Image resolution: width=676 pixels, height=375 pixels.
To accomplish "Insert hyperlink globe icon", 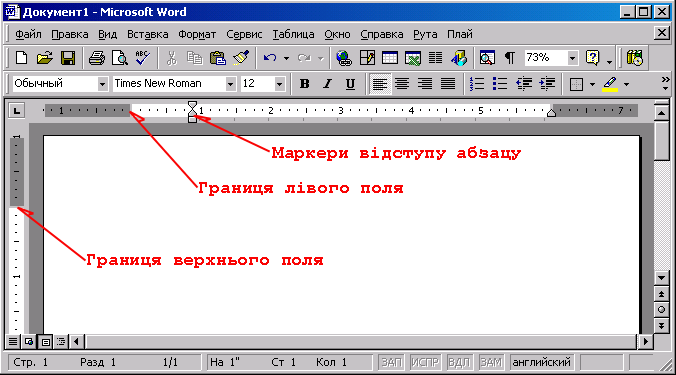I will tap(344, 58).
